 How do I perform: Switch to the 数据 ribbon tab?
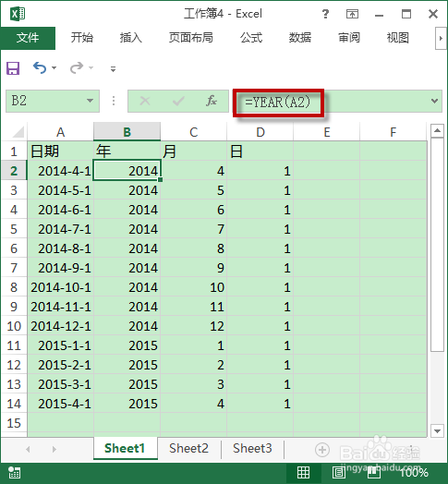pos(300,38)
